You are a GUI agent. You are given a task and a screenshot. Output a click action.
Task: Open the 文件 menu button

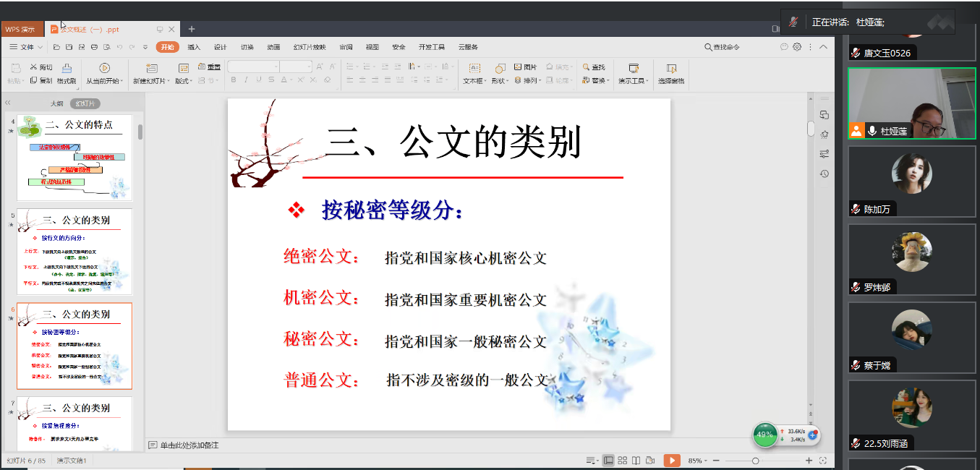pos(27,47)
